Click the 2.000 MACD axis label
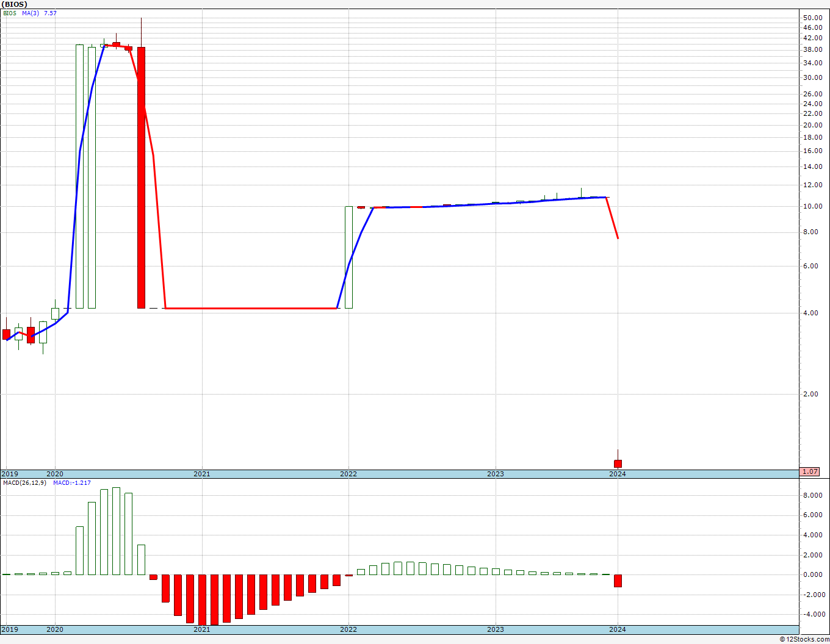This screenshot has height=644, width=830. [814, 555]
